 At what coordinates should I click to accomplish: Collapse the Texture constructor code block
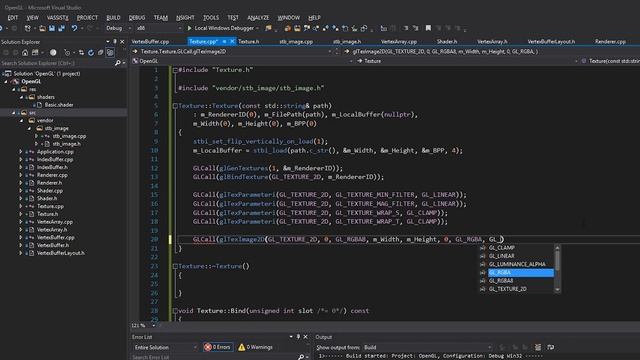175,106
